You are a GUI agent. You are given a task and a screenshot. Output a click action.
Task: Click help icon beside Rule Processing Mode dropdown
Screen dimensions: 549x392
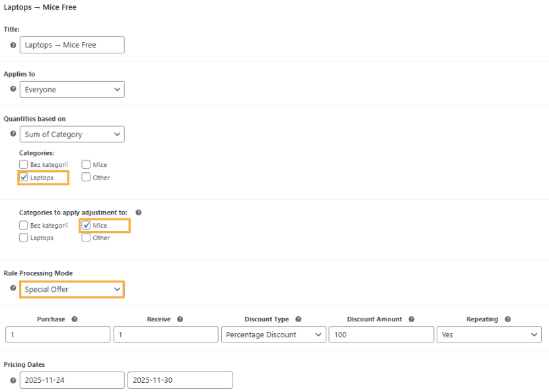13,288
